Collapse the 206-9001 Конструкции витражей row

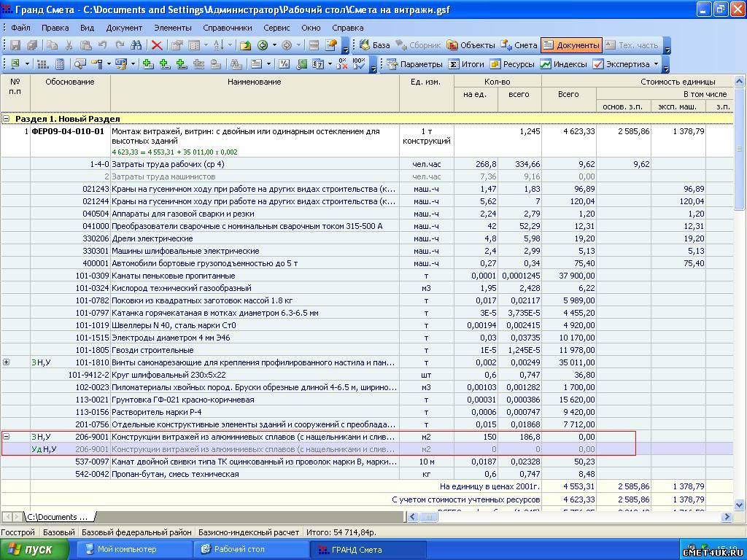click(x=7, y=437)
